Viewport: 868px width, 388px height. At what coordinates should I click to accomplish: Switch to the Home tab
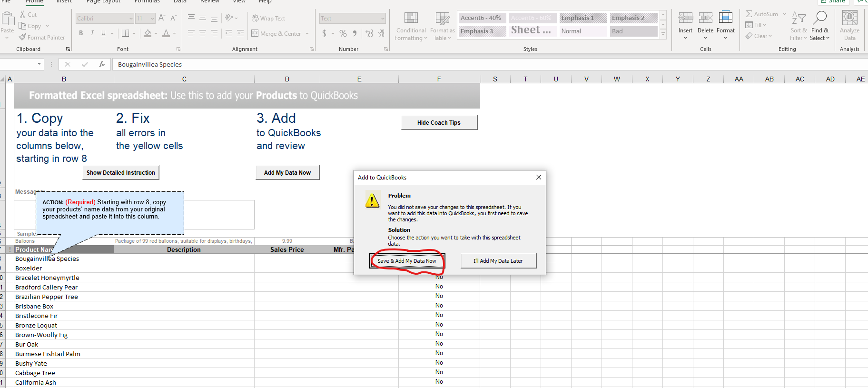coord(34,2)
